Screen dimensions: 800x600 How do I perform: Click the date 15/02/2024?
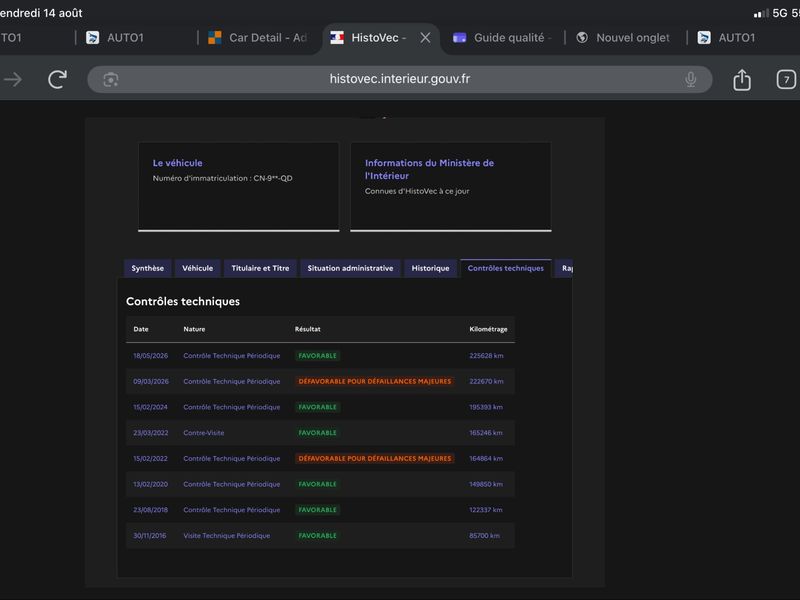(x=150, y=407)
